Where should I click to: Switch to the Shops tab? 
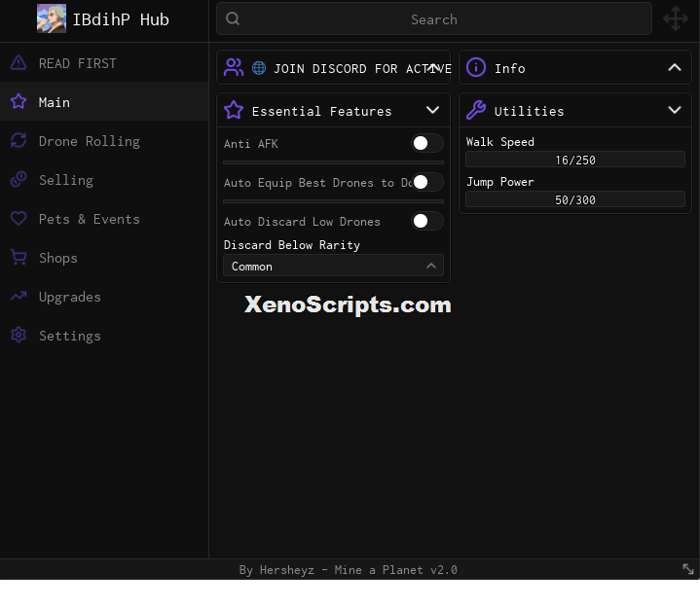pyautogui.click(x=104, y=258)
